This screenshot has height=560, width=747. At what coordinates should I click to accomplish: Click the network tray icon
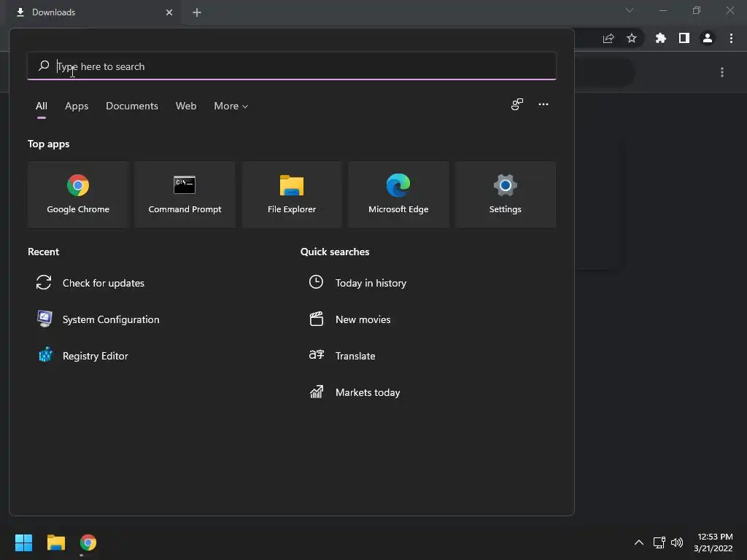(x=659, y=542)
